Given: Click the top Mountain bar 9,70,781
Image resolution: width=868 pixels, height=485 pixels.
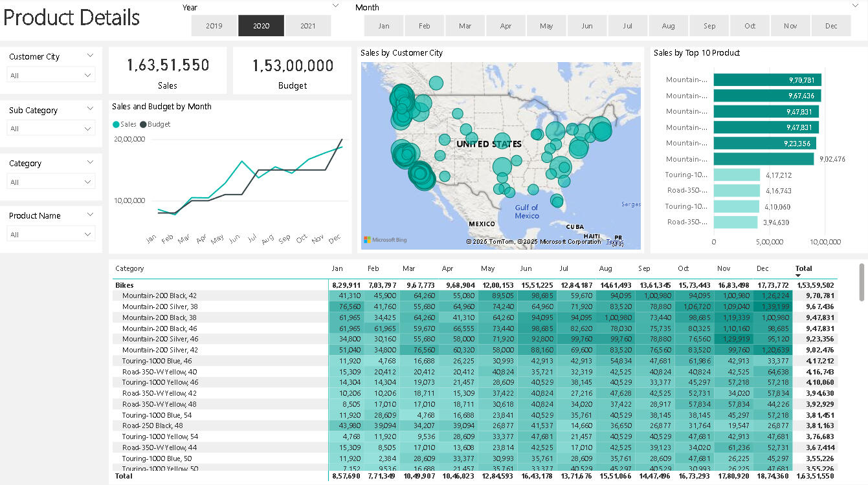Looking at the screenshot, I should tap(767, 80).
